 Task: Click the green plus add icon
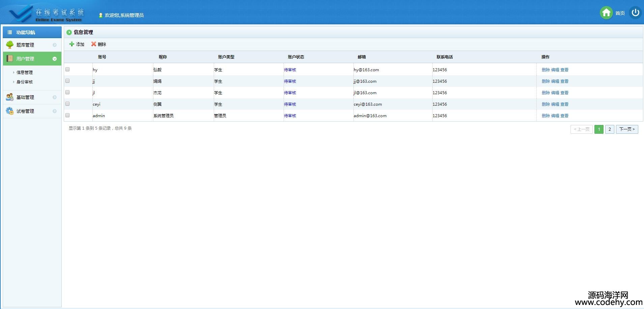[71, 44]
